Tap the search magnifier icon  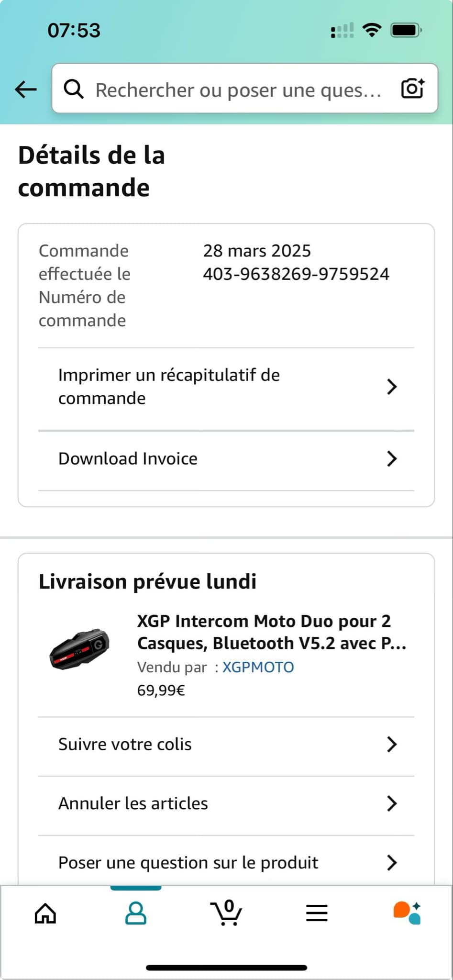point(74,89)
